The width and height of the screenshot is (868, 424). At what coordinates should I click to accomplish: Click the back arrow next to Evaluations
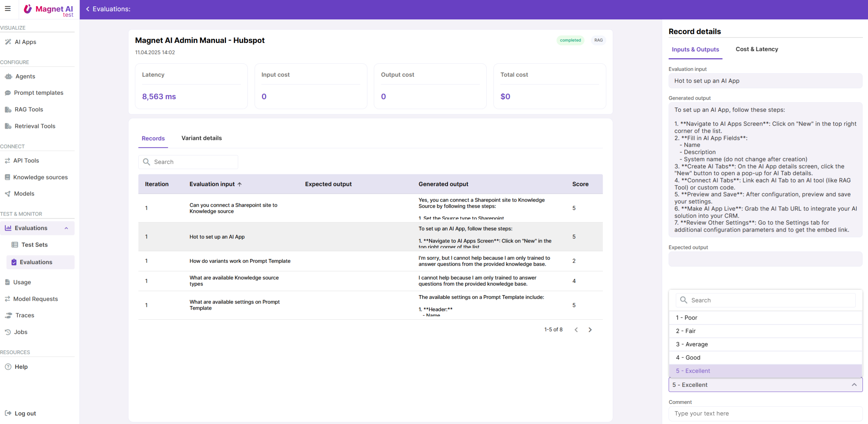pos(88,9)
